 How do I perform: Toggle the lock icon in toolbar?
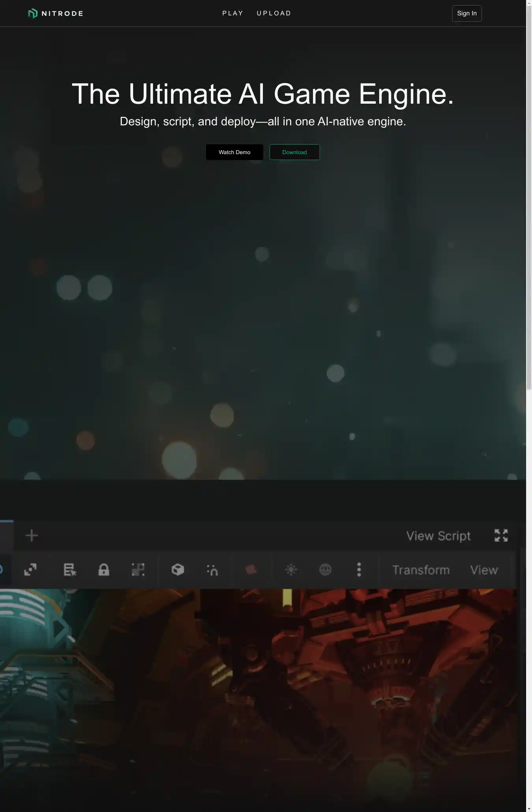tap(104, 570)
